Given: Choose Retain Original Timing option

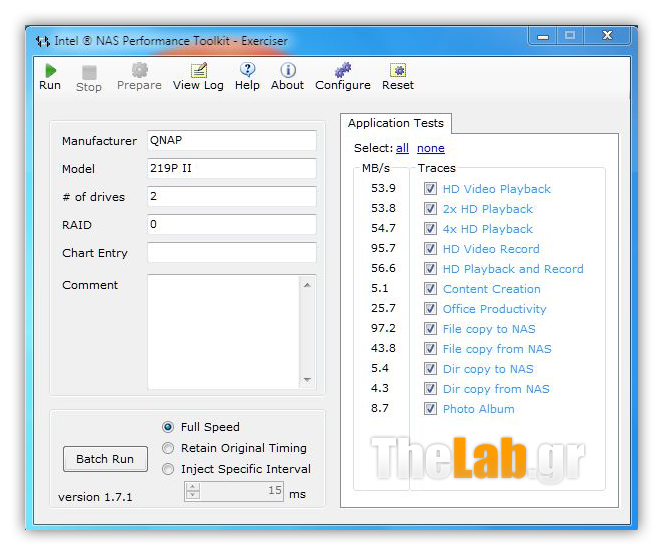Looking at the screenshot, I should pyautogui.click(x=168, y=448).
